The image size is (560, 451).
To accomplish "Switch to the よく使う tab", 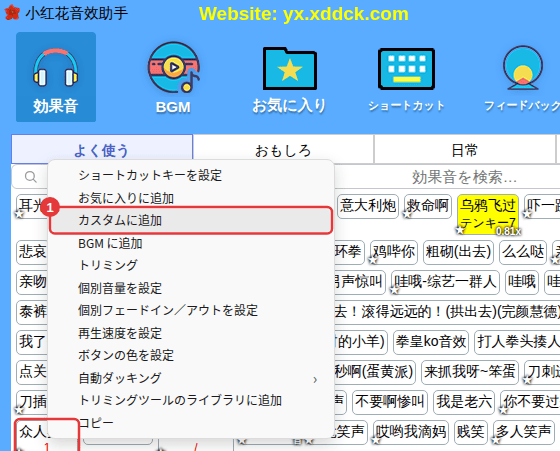I will pyautogui.click(x=102, y=149).
